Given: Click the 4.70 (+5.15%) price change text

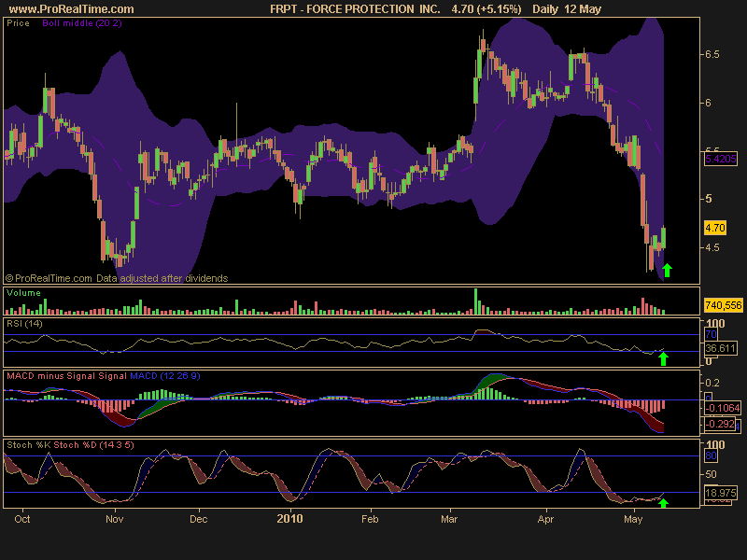Looking at the screenshot, I should (486, 9).
